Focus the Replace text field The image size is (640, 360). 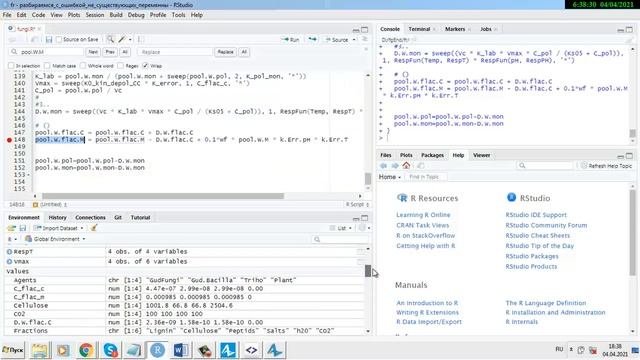click(175, 52)
